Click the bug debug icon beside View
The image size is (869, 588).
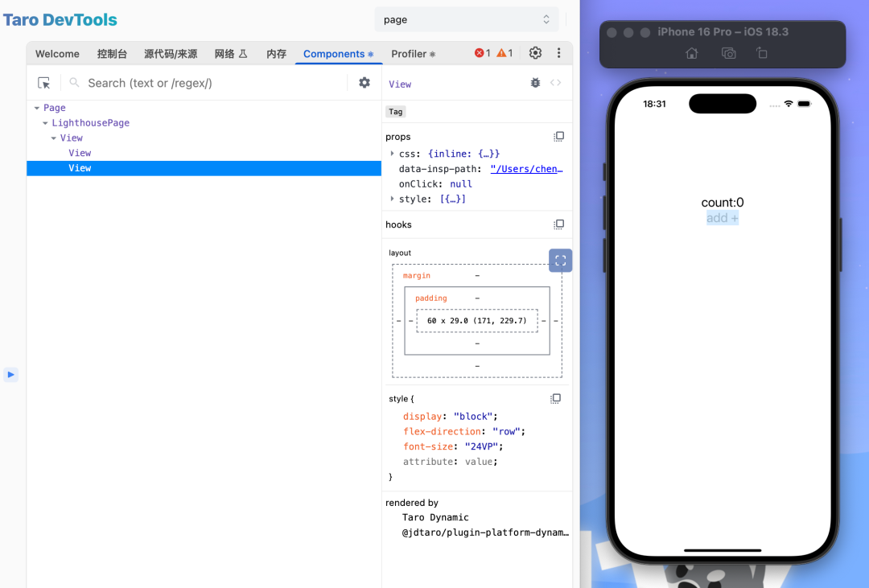(535, 83)
